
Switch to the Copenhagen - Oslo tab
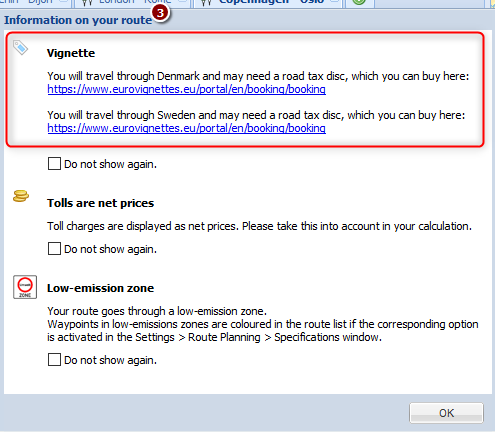click(x=271, y=2)
